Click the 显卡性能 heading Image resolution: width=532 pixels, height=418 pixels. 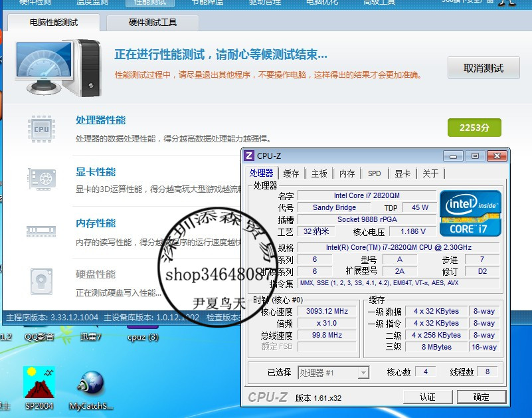coord(96,172)
